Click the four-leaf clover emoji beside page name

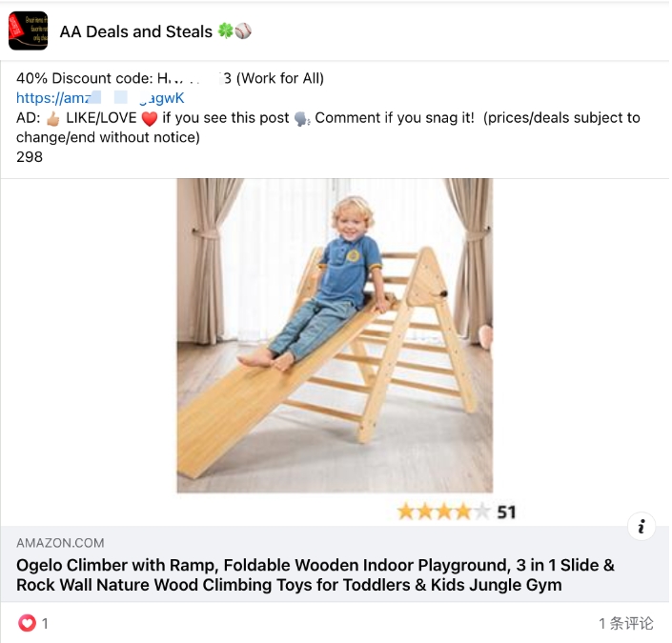pos(225,30)
